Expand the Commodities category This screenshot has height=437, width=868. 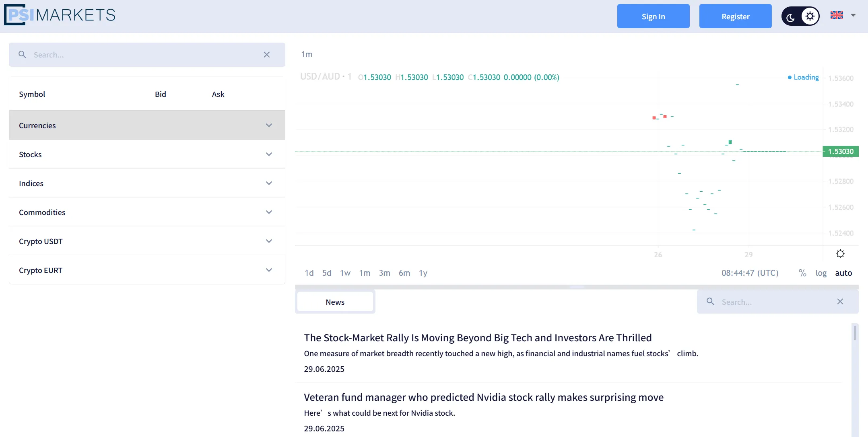[x=147, y=212]
